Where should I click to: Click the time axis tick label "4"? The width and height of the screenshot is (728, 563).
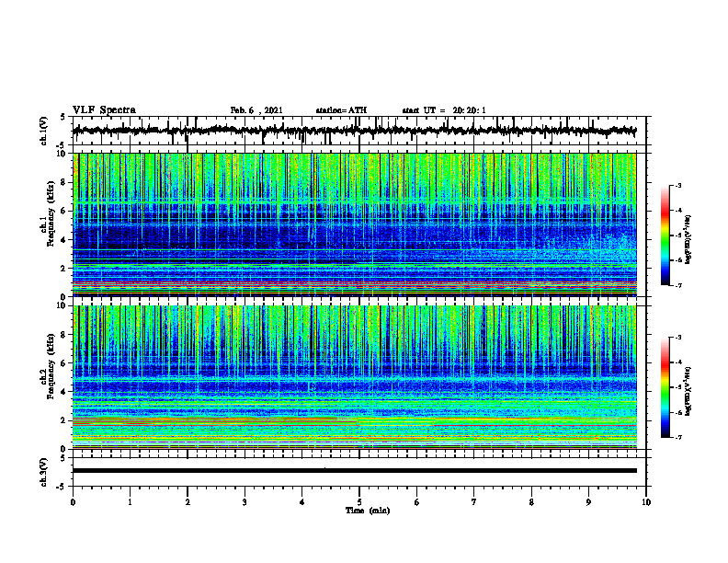[x=301, y=502]
